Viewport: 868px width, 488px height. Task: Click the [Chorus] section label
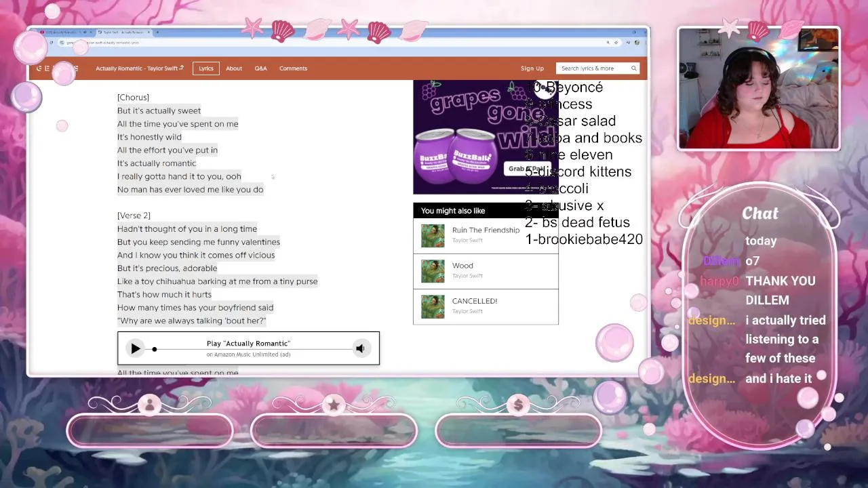pos(133,98)
